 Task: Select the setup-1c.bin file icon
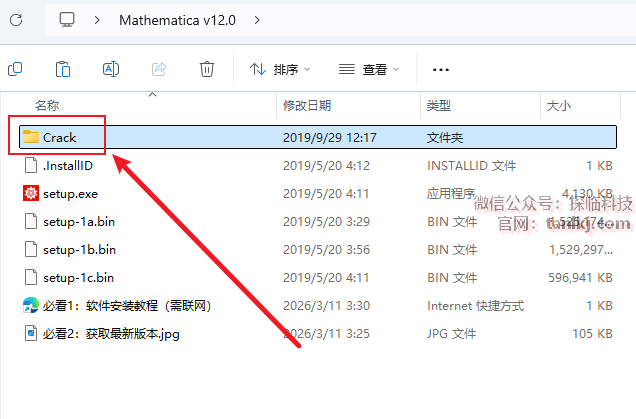tap(31, 277)
